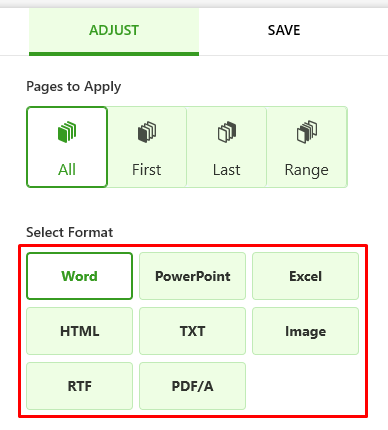Select the Image format button

coord(305,331)
